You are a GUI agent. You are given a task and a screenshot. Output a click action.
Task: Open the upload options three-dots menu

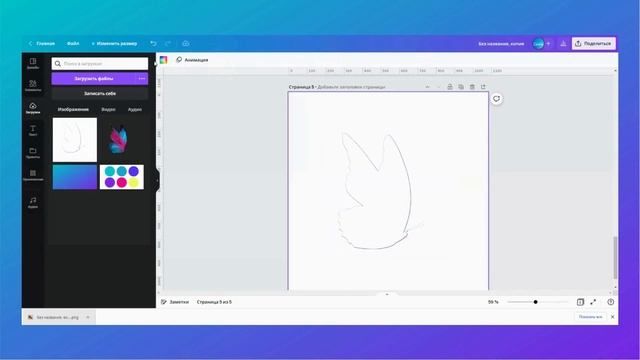(x=142, y=78)
